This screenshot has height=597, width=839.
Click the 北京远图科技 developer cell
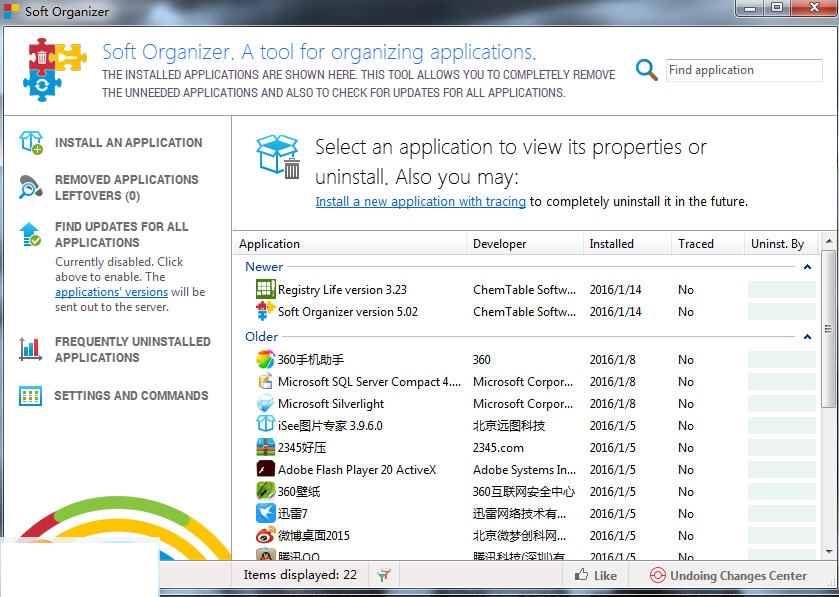click(509, 425)
